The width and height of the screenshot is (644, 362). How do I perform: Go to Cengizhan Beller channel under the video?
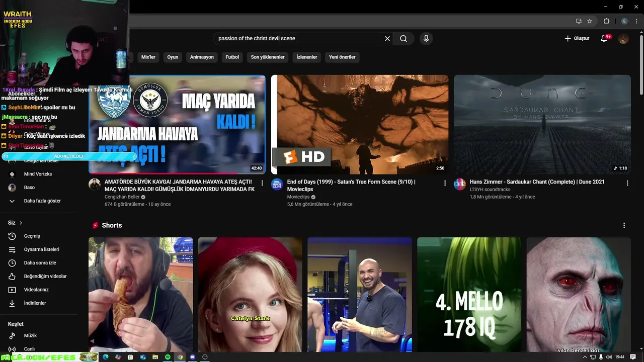pos(122,197)
